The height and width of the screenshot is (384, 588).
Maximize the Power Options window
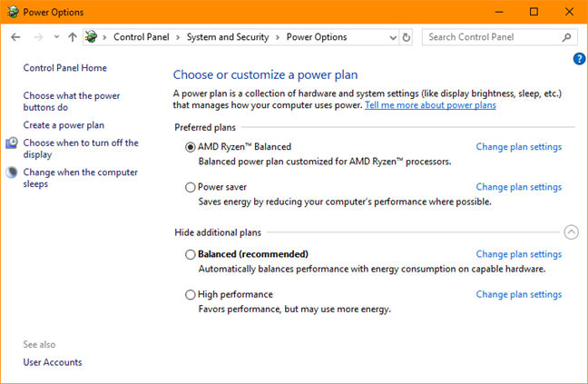tap(534, 12)
